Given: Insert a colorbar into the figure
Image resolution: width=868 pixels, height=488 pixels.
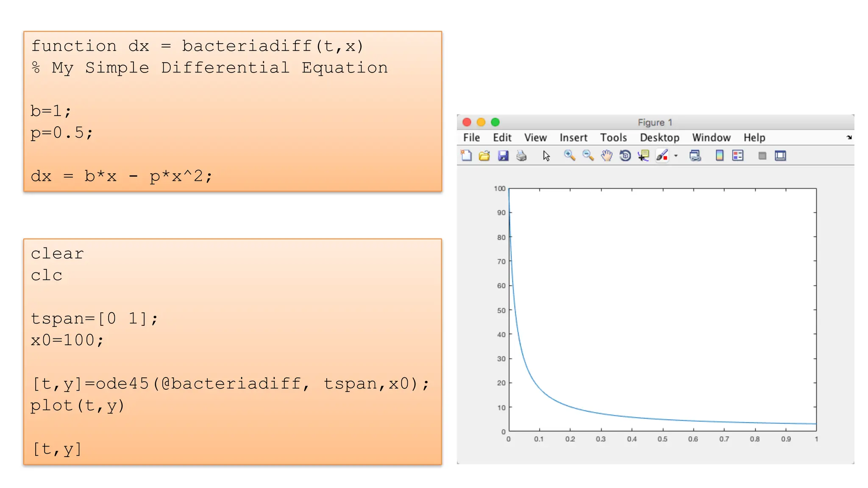Looking at the screenshot, I should [x=719, y=156].
